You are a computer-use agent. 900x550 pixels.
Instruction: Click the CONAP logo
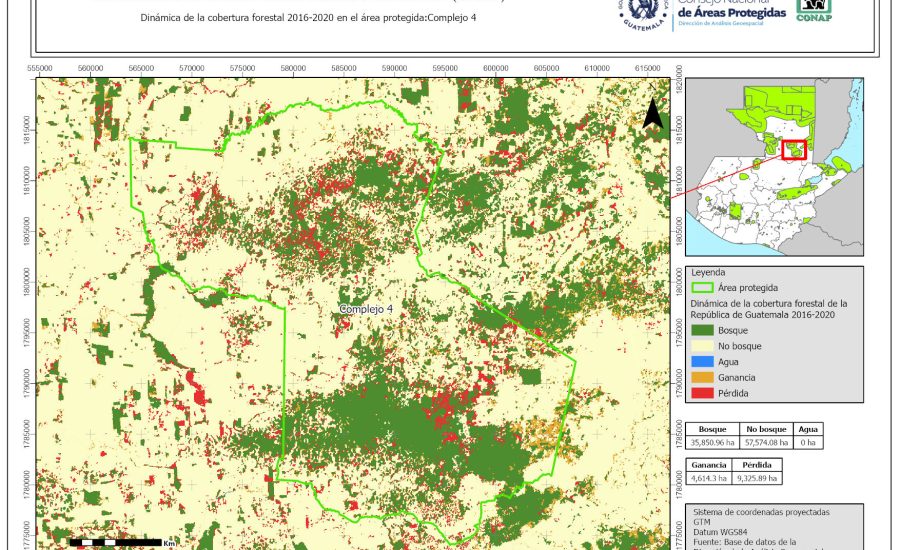813,10
